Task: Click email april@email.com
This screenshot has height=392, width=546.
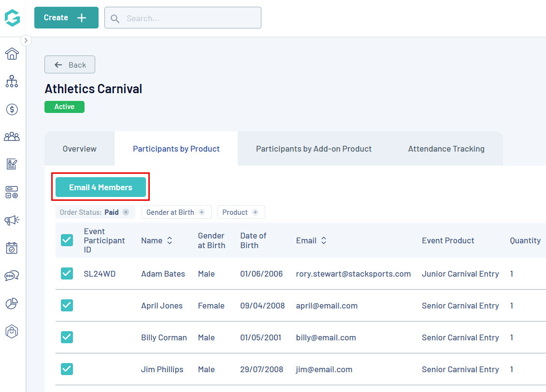Action: [x=327, y=306]
